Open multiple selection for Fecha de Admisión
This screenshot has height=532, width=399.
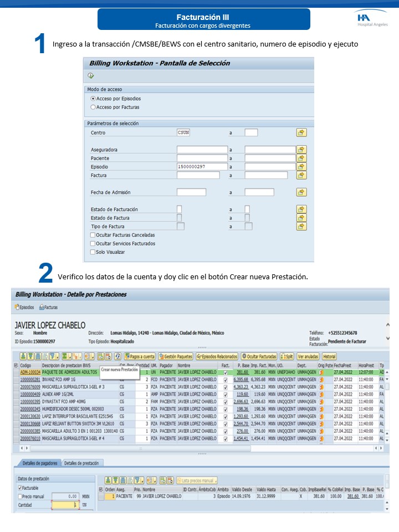(x=301, y=192)
